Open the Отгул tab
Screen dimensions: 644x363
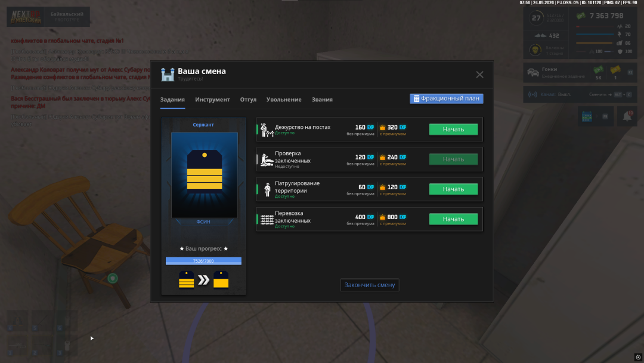click(248, 100)
